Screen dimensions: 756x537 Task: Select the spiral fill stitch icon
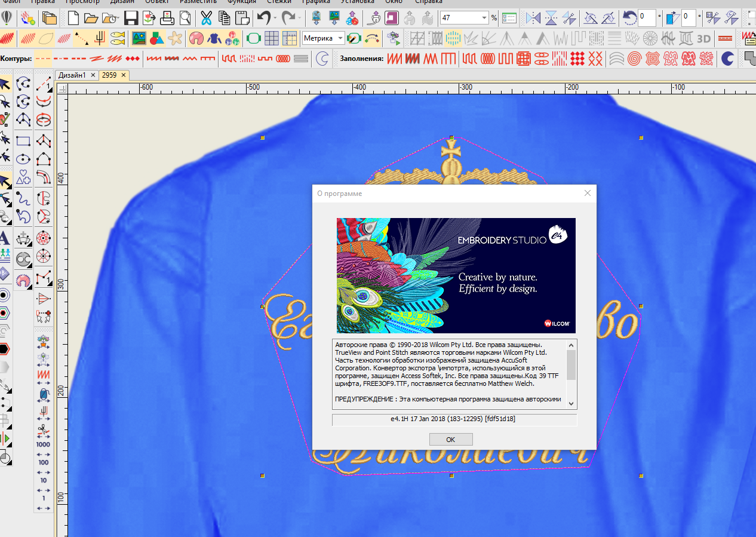[x=635, y=59]
